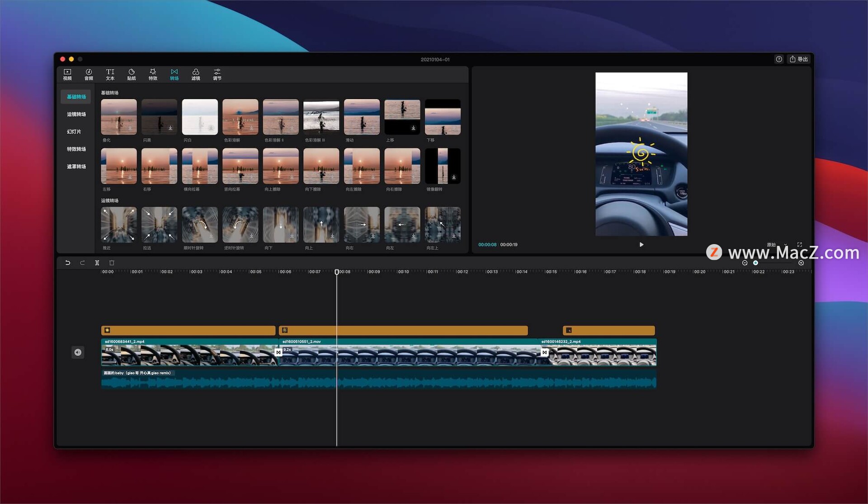
Task: Click the redo arrow above timeline
Action: point(82,263)
